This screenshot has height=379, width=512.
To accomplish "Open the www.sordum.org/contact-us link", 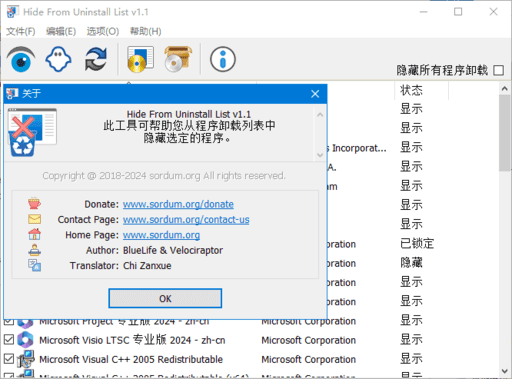I will tap(186, 220).
